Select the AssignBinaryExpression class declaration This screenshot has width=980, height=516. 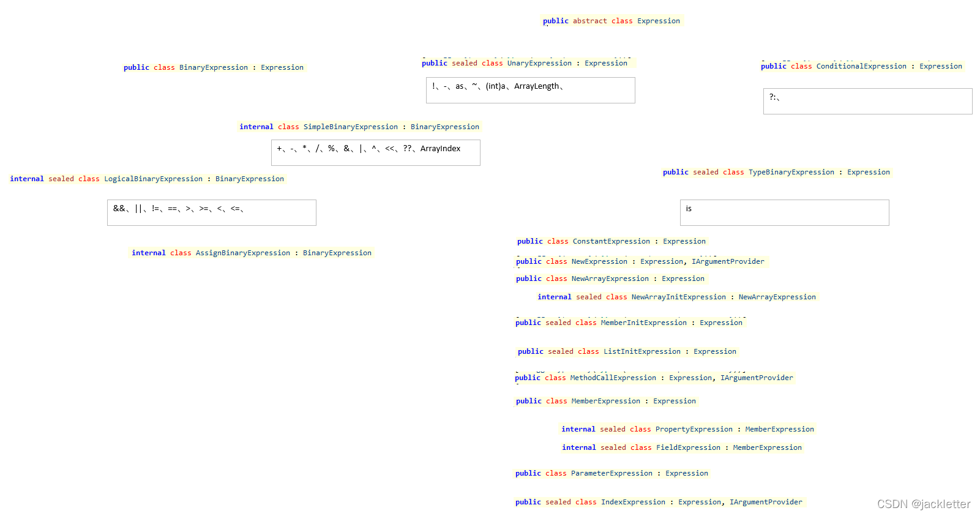point(252,253)
